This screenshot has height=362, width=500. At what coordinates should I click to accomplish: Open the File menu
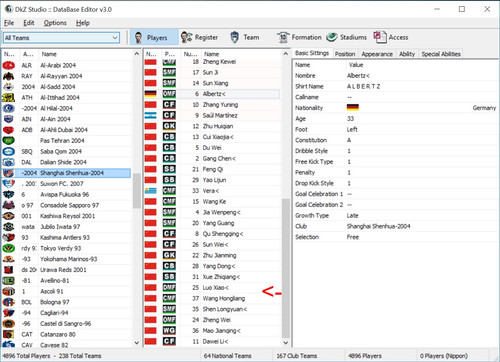point(9,23)
